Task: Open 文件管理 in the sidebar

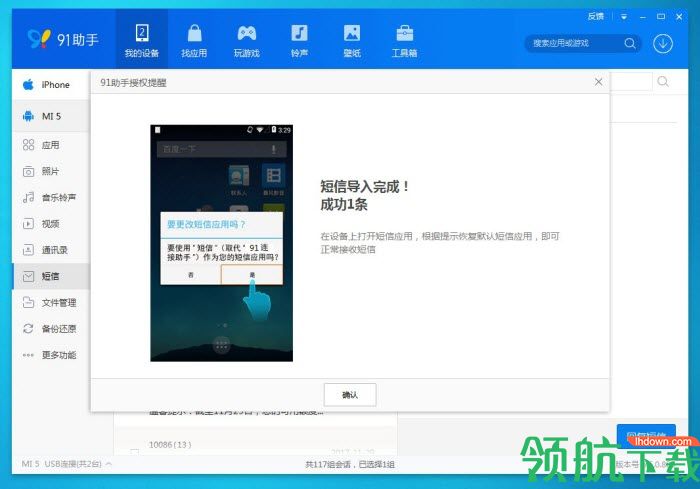Action: pos(51,302)
